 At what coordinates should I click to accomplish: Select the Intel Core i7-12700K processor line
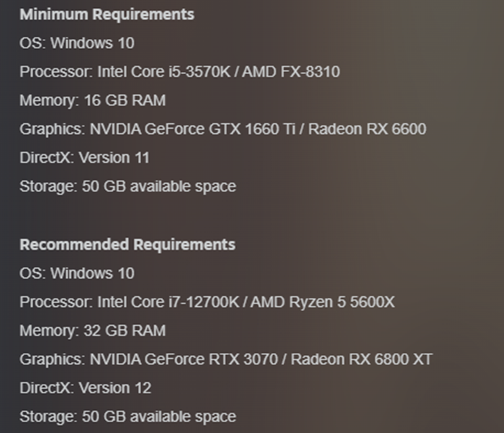click(x=207, y=302)
